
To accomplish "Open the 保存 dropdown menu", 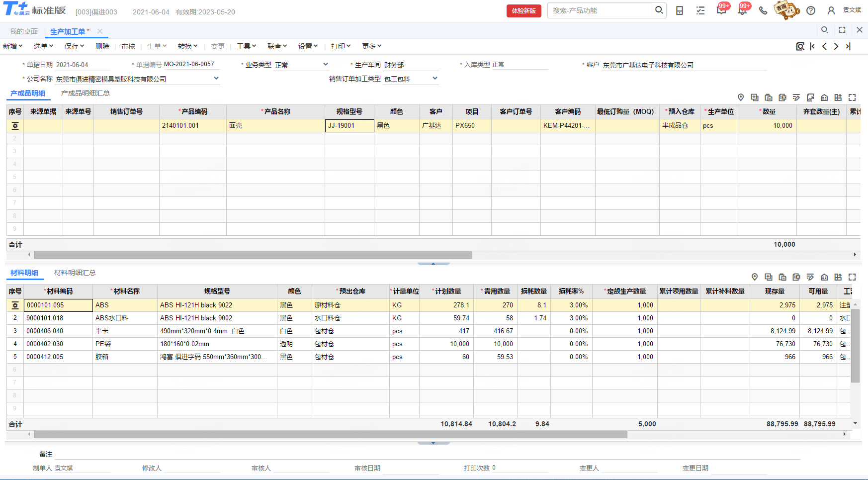I will (x=74, y=46).
